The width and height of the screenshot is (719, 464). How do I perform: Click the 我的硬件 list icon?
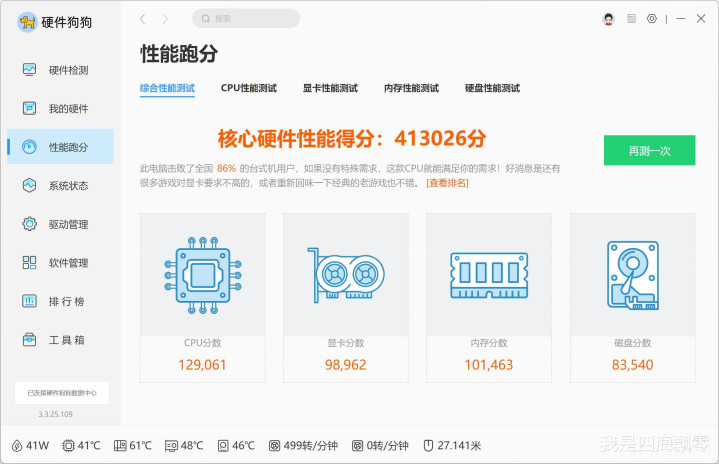point(29,108)
